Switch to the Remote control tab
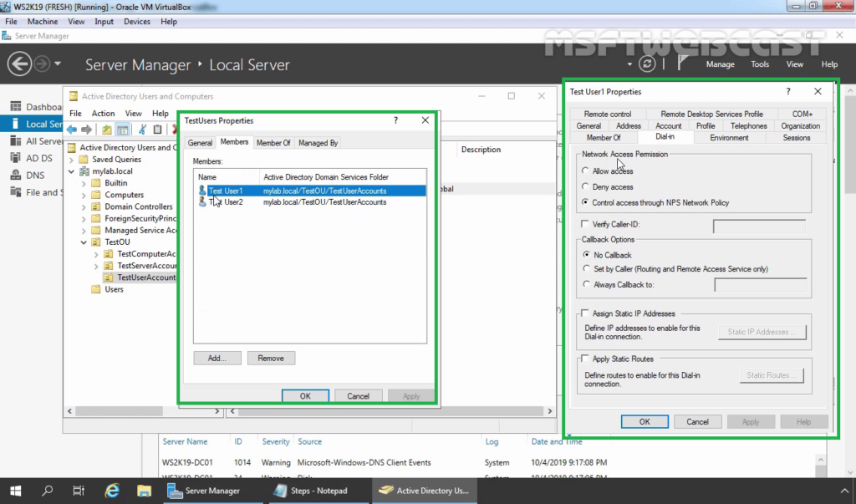 (x=607, y=114)
